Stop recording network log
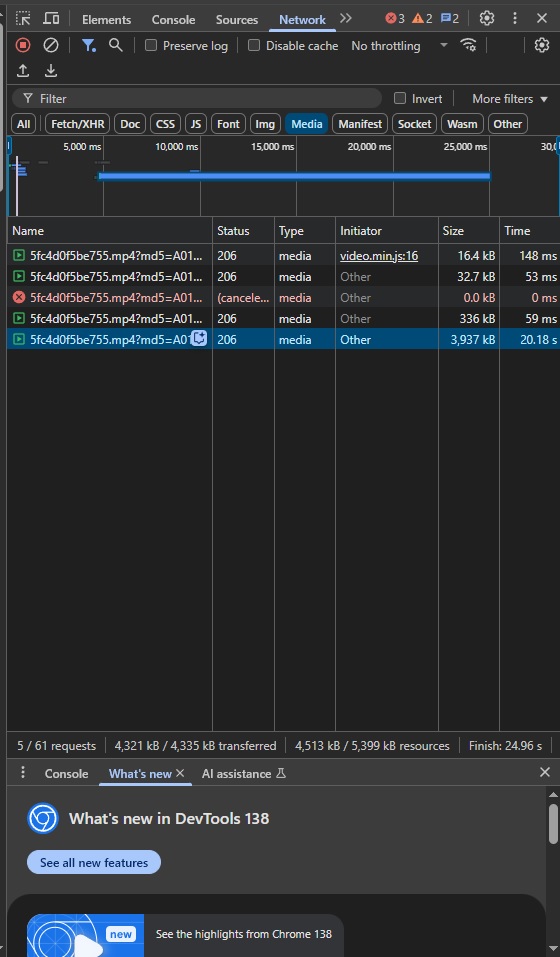Screen dimensions: 560x957 [23, 45]
